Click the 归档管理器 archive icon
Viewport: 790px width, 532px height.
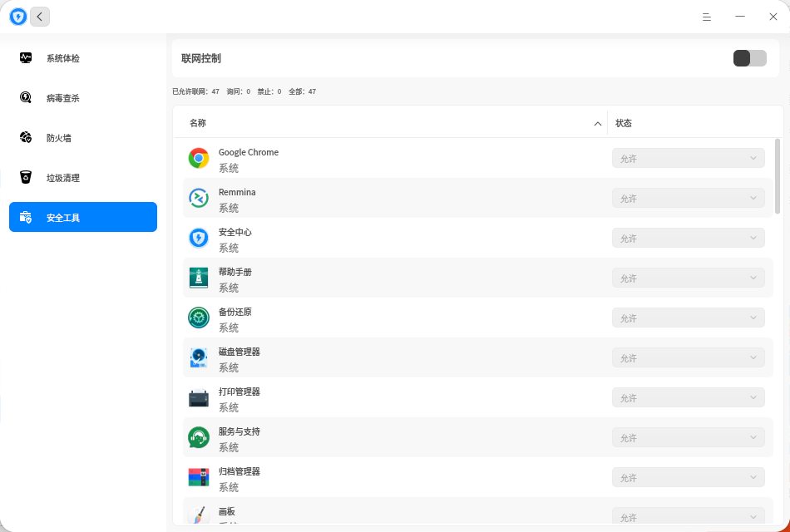point(199,477)
